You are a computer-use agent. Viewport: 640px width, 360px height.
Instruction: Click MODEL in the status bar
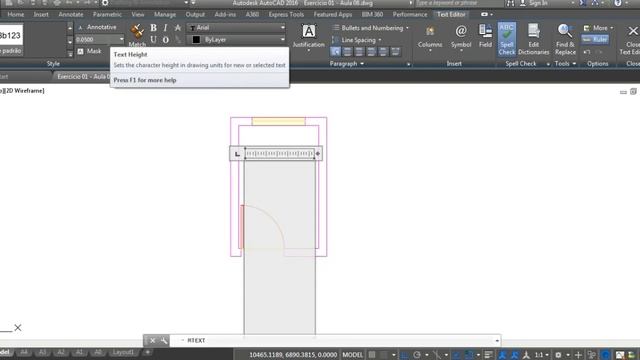click(x=352, y=355)
